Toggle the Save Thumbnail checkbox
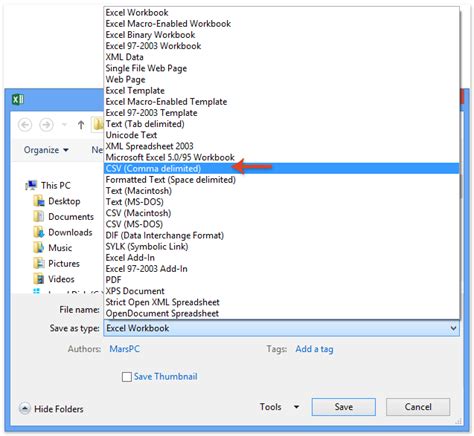 tap(127, 377)
